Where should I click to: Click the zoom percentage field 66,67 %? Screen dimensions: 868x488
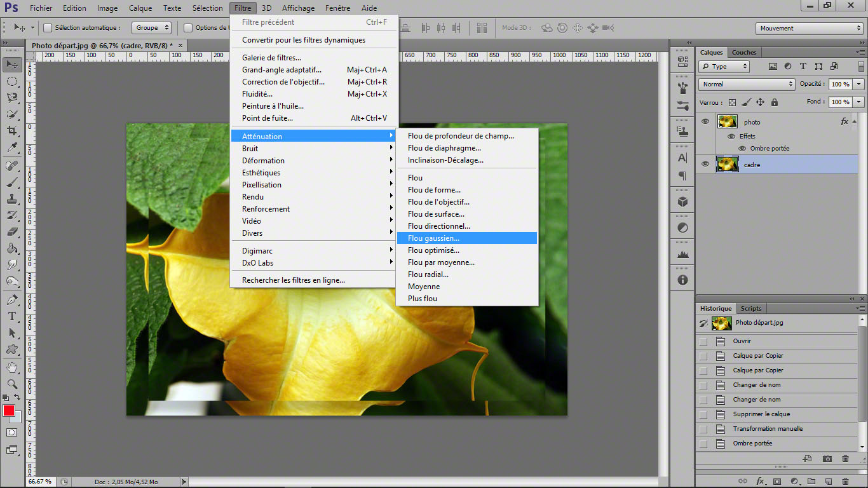[x=39, y=482]
